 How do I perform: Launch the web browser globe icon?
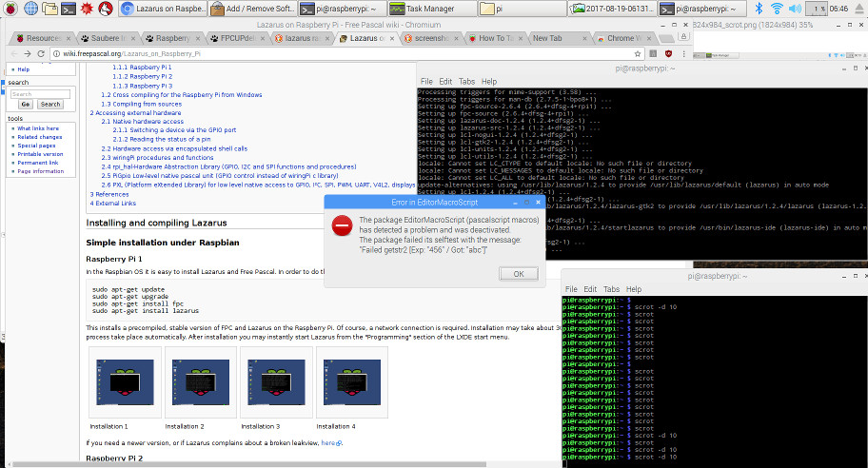30,9
